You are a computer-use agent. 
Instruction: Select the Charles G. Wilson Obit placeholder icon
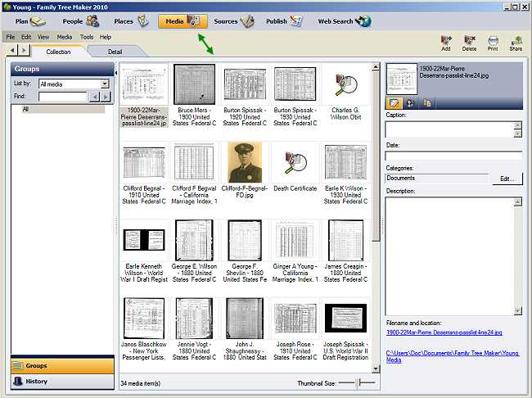(345, 85)
